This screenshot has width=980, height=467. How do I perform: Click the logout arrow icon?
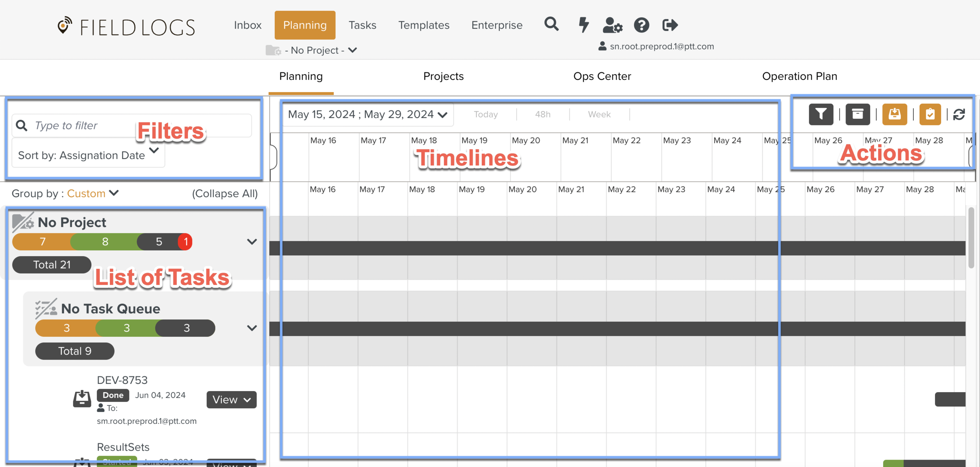pyautogui.click(x=670, y=25)
